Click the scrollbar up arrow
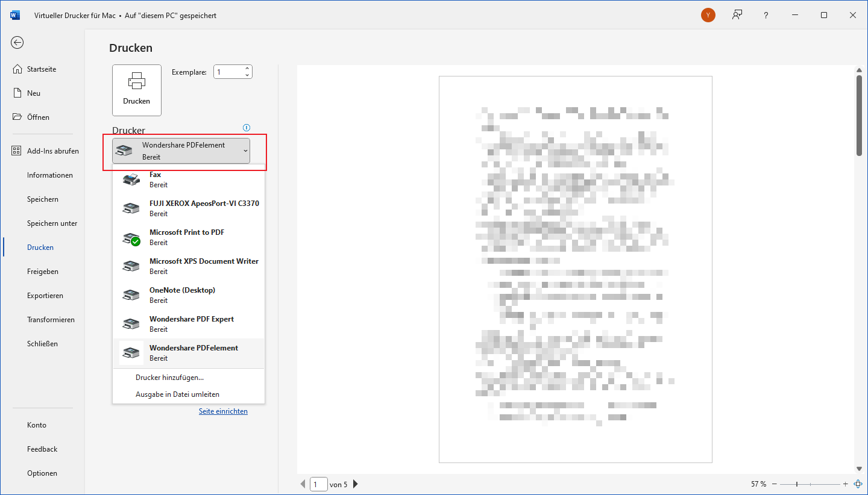Image resolution: width=868 pixels, height=495 pixels. click(859, 70)
